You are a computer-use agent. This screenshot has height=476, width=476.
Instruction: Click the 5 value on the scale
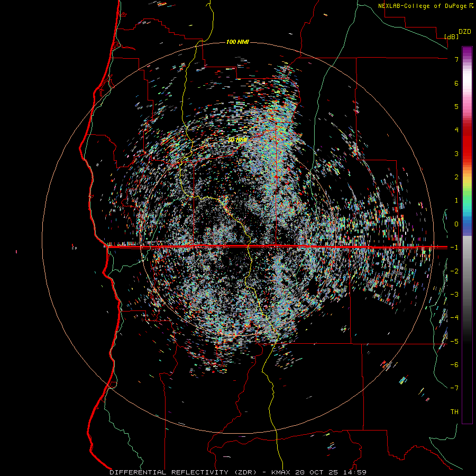click(x=456, y=106)
